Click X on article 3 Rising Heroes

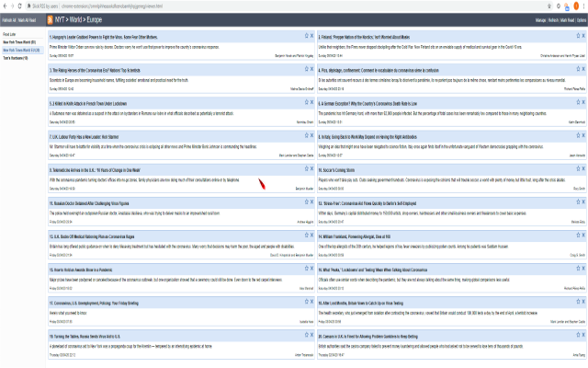[x=311, y=69]
